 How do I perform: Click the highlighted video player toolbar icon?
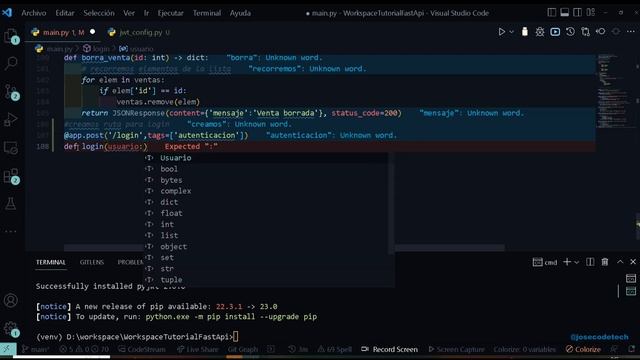555,32
